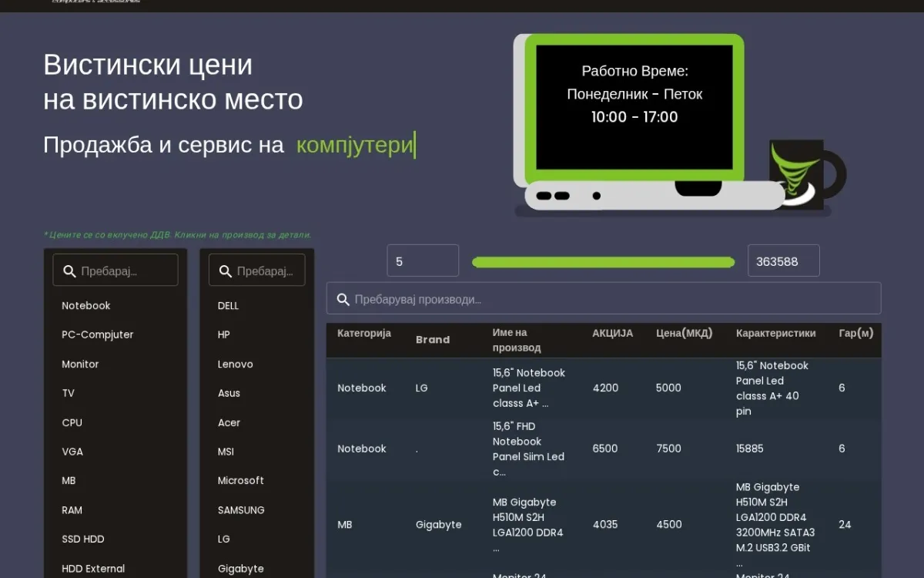Click the 7500 price cell
924x578 pixels.
tap(668, 449)
